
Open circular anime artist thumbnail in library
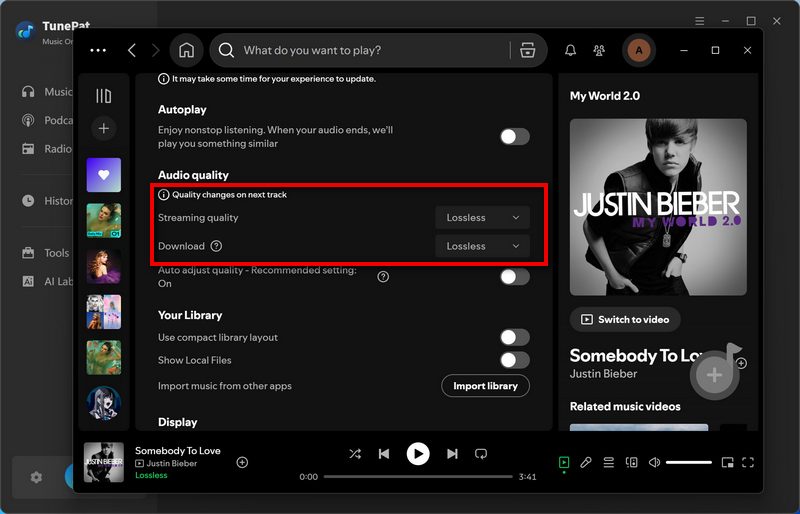104,403
